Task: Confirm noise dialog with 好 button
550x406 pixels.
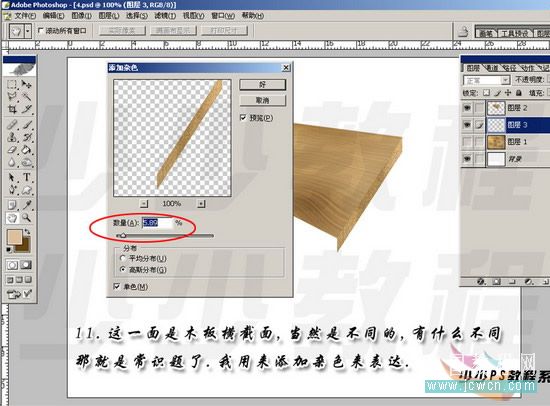Action: [263, 85]
